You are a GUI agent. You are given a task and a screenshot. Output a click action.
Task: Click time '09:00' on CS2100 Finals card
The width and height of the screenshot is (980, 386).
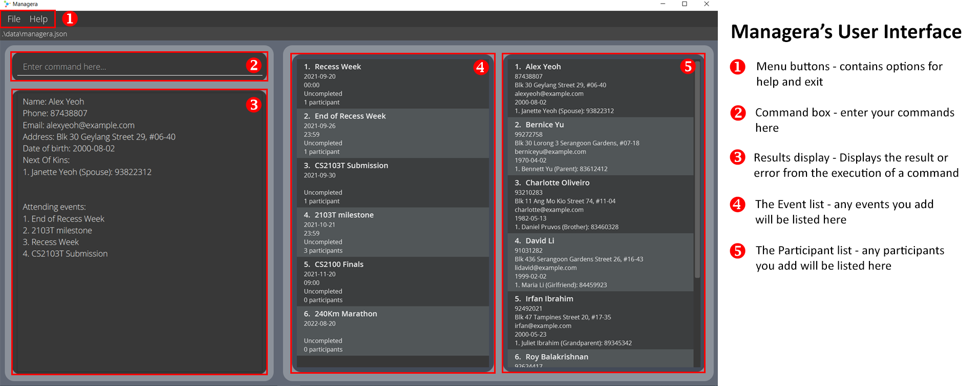click(x=311, y=283)
